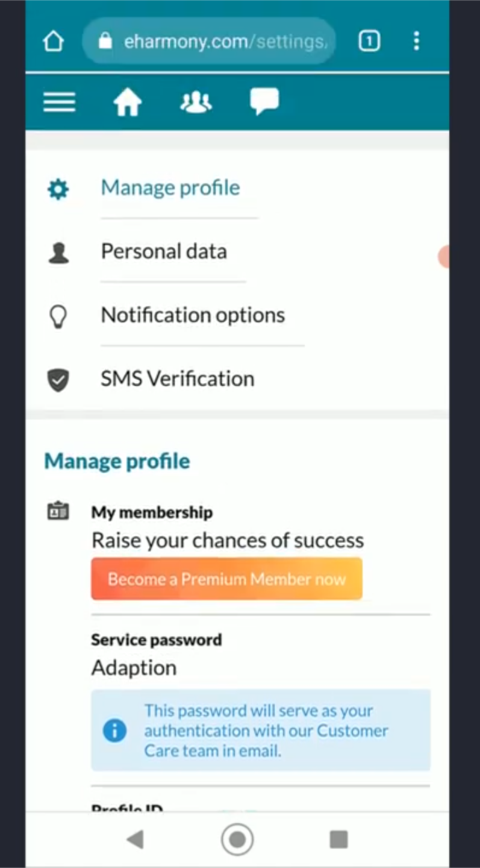Click the Manage profile gear icon

[x=58, y=190]
